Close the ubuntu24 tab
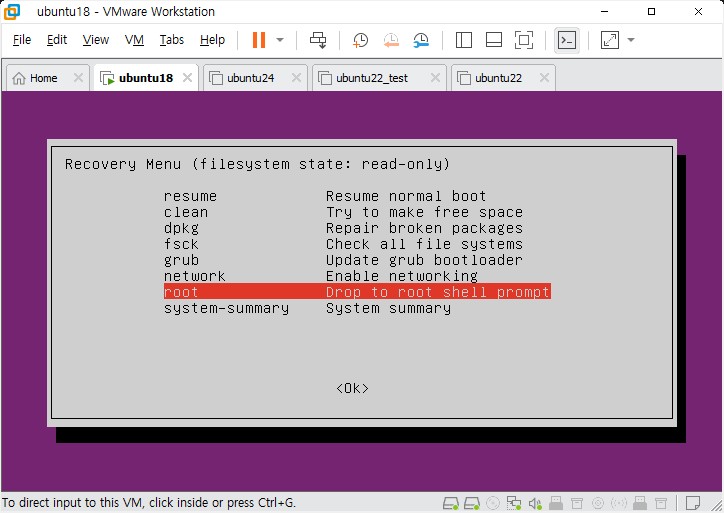 [296, 78]
